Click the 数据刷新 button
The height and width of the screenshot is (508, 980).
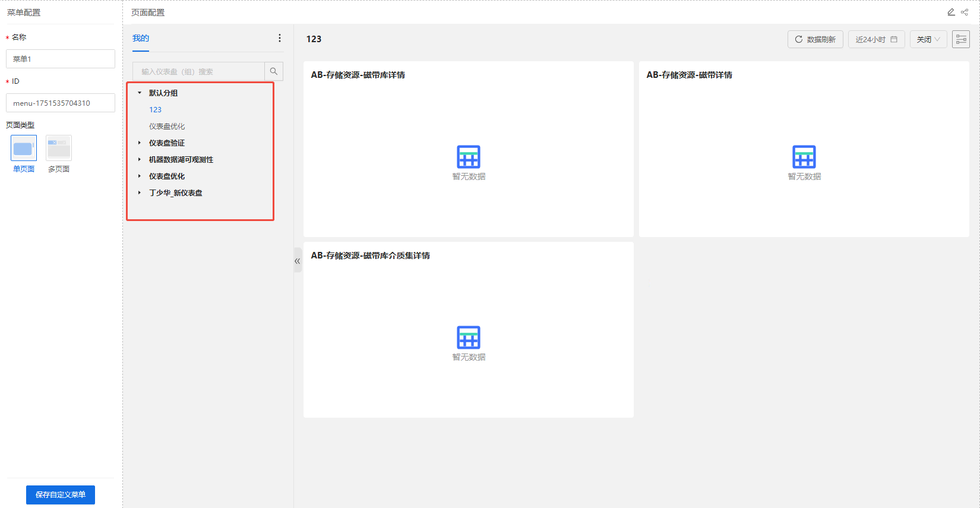coord(815,39)
